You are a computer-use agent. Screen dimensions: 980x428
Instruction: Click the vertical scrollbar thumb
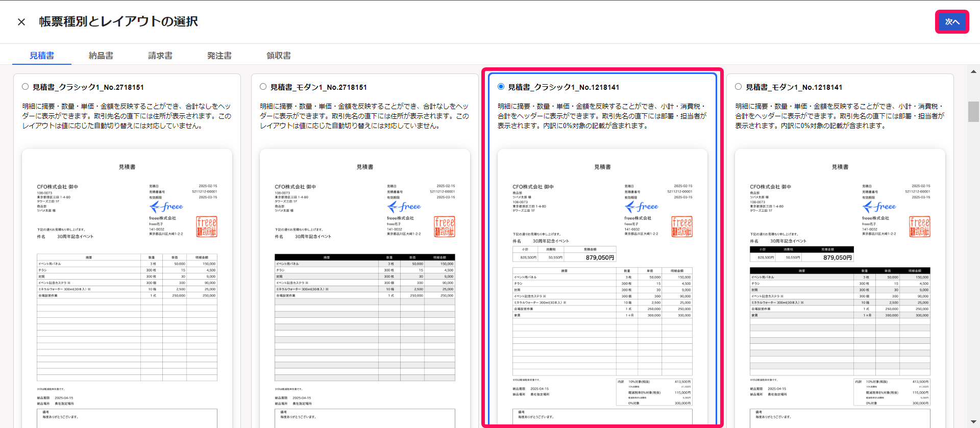click(973, 112)
